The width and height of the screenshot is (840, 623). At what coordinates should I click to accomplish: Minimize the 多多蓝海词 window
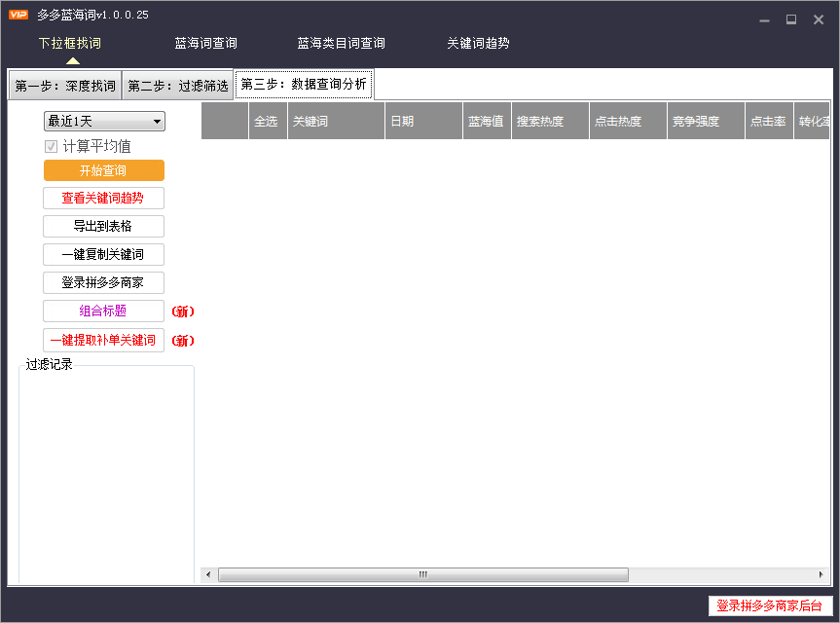764,19
